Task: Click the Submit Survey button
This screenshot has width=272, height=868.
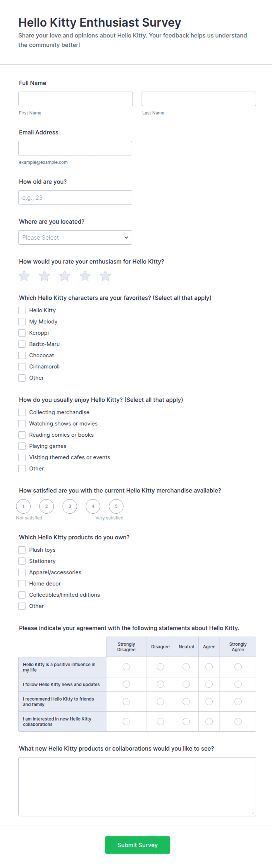Action: 137,845
